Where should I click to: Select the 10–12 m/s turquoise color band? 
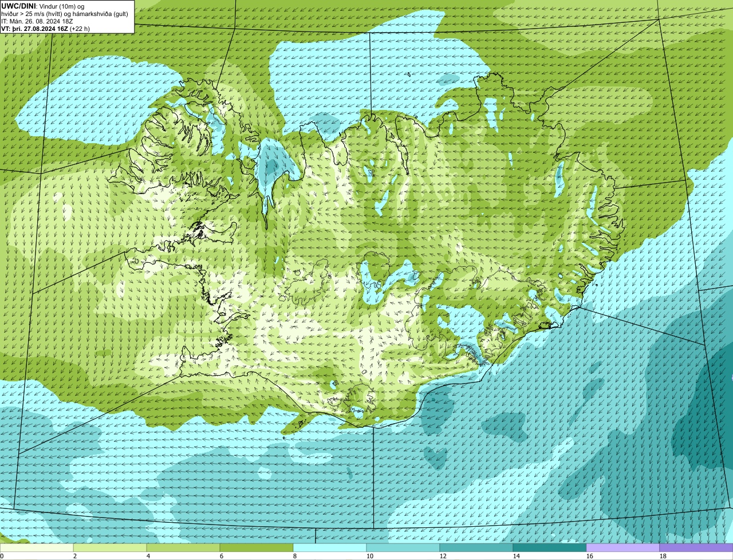(403, 548)
